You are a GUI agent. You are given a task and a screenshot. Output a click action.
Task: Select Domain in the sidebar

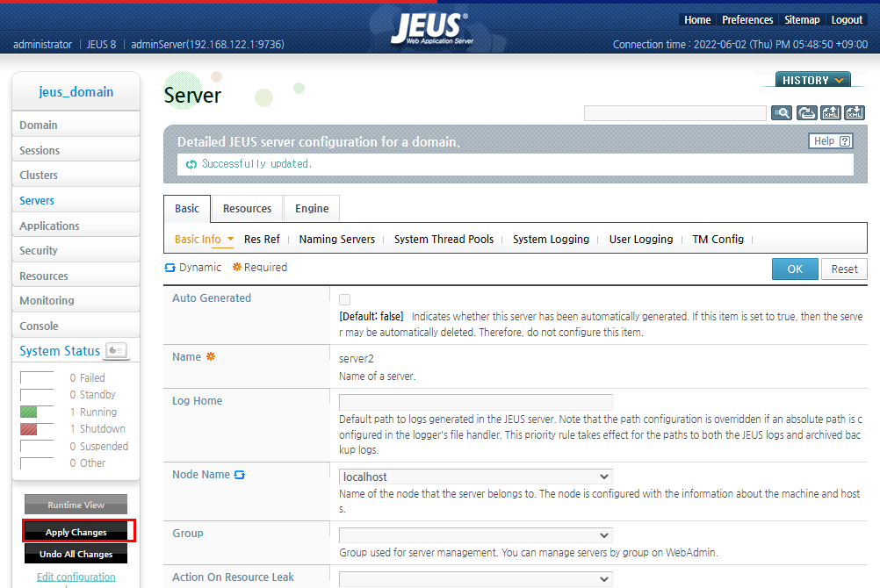[76, 125]
